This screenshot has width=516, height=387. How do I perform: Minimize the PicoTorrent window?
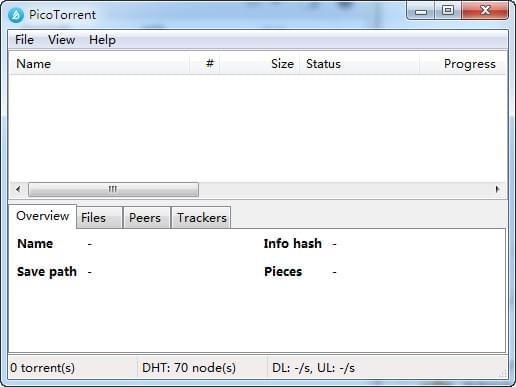[421, 11]
